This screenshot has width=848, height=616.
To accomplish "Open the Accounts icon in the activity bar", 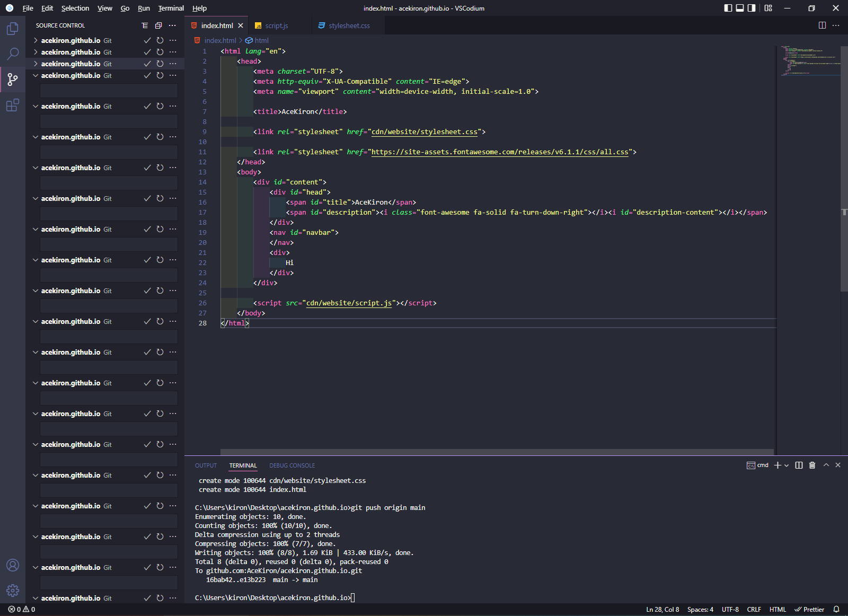I will (x=13, y=566).
